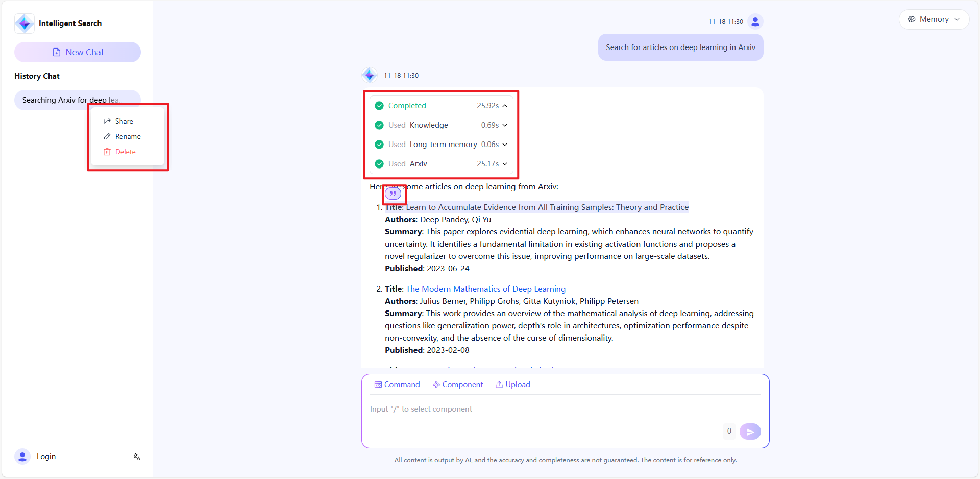980x479 pixels.
Task: Click the Command button above the input
Action: pos(397,385)
